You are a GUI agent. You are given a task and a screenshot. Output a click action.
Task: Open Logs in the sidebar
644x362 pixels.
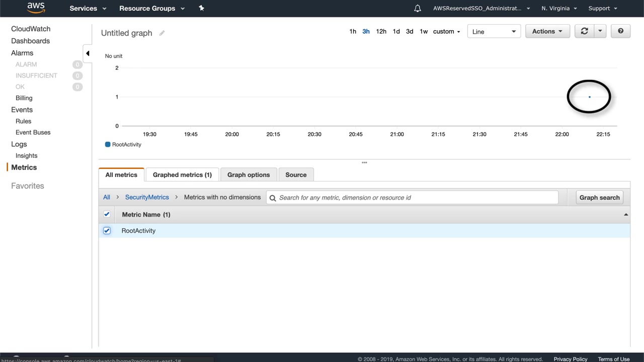pos(19,144)
